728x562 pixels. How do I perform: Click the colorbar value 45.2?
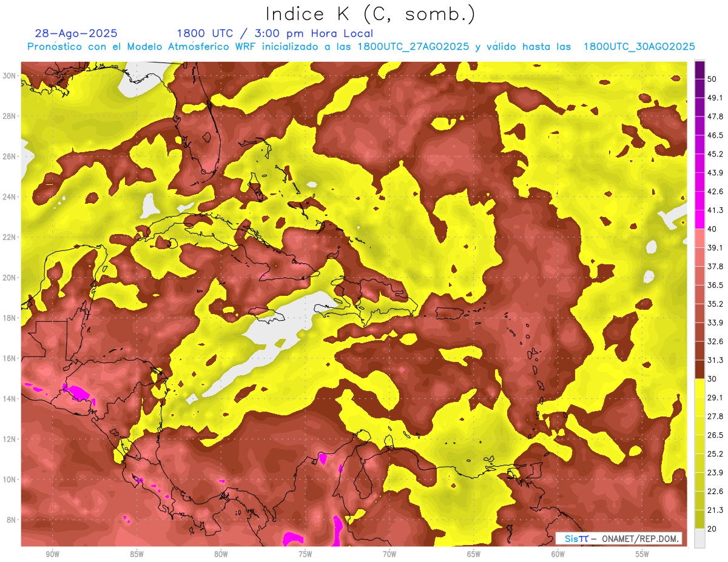click(x=715, y=153)
